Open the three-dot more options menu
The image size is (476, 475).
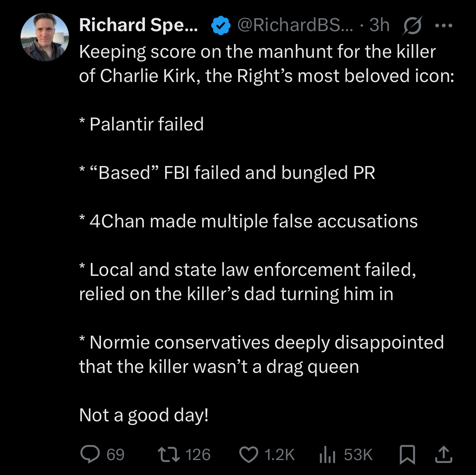(444, 26)
